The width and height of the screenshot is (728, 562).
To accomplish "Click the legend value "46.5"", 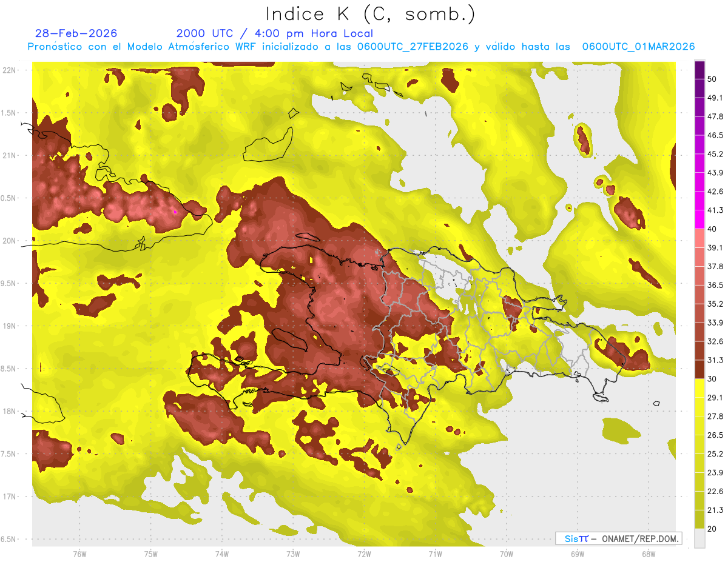I will [715, 135].
